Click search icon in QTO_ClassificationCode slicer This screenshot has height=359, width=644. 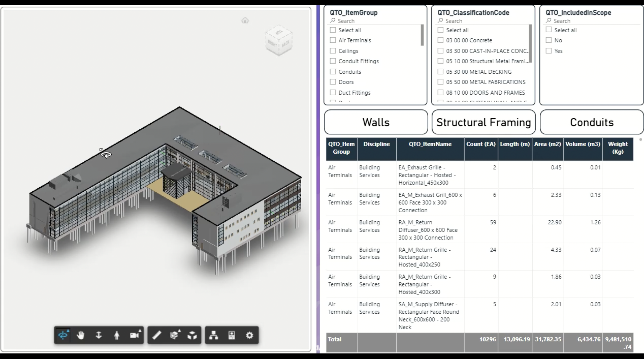(440, 20)
